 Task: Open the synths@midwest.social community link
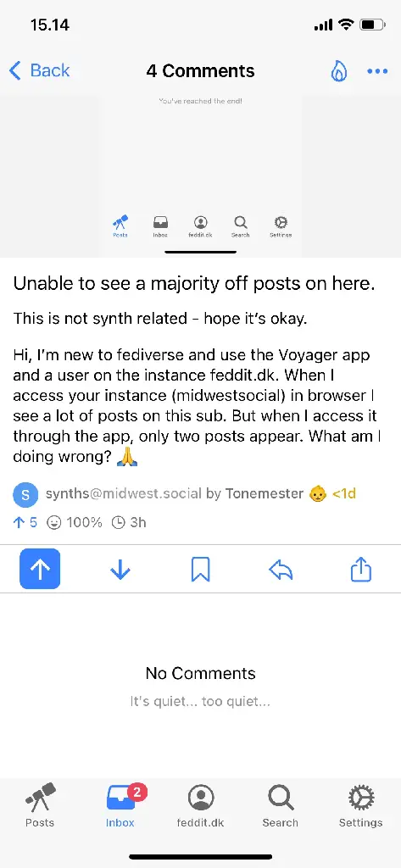tap(124, 493)
